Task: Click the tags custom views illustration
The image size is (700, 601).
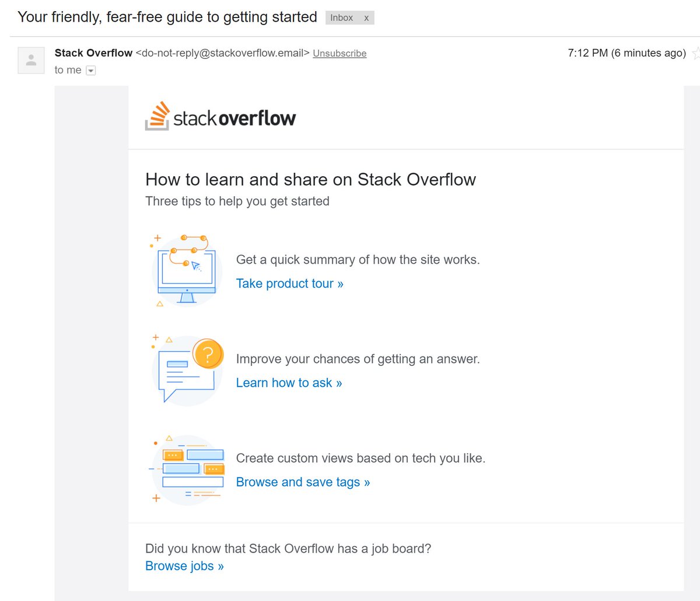Action: (x=187, y=469)
